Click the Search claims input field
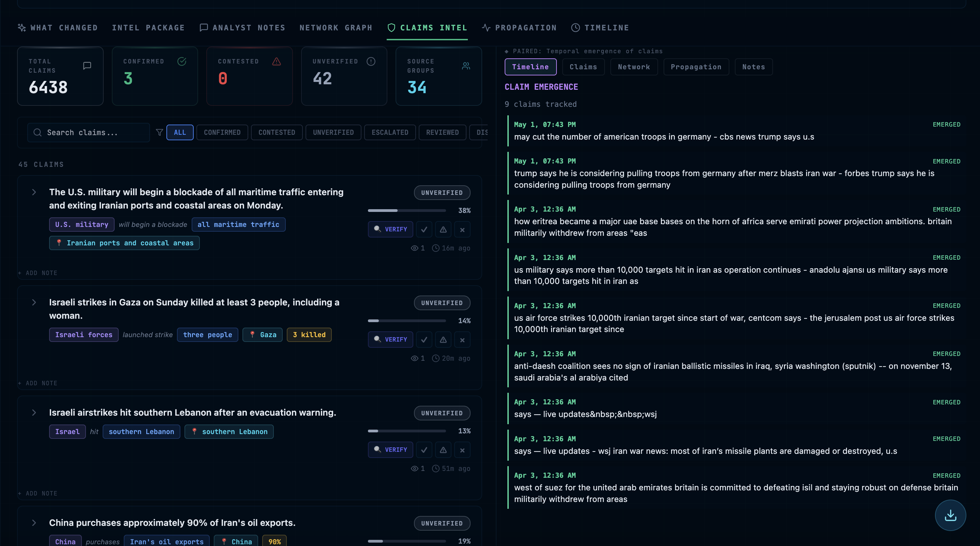Screen dimensions: 980x546 [88, 132]
